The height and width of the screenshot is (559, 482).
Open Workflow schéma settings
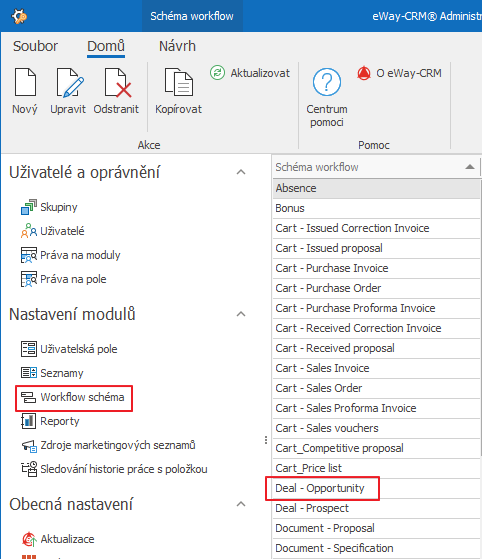point(82,397)
